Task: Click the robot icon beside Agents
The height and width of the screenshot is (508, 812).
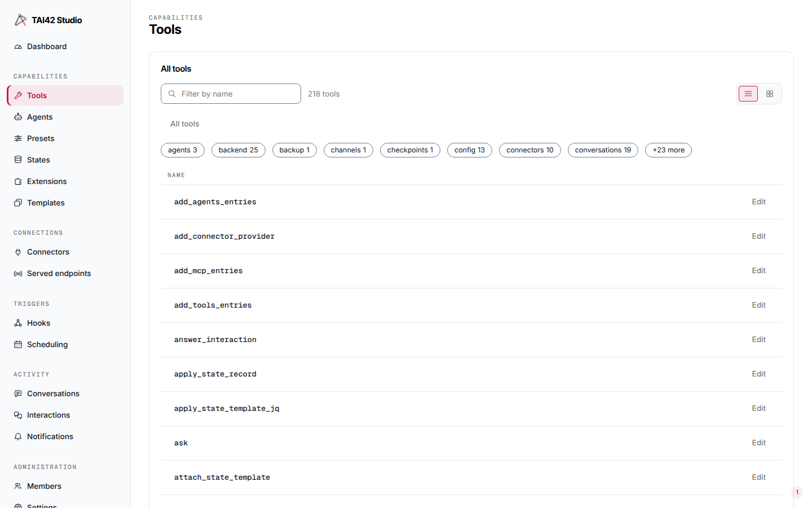Action: pos(18,117)
